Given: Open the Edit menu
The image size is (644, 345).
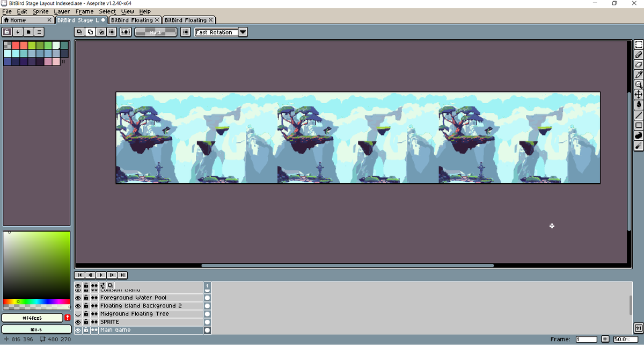Looking at the screenshot, I should pyautogui.click(x=22, y=11).
